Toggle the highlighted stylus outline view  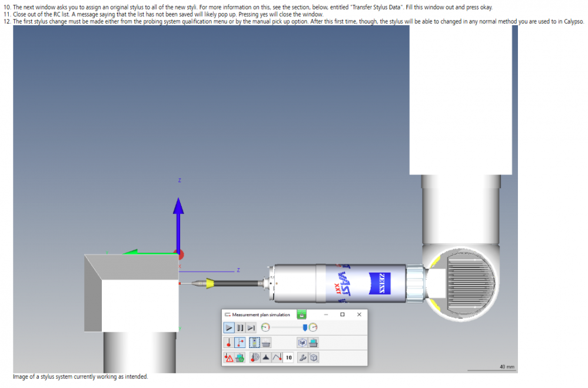(x=254, y=343)
